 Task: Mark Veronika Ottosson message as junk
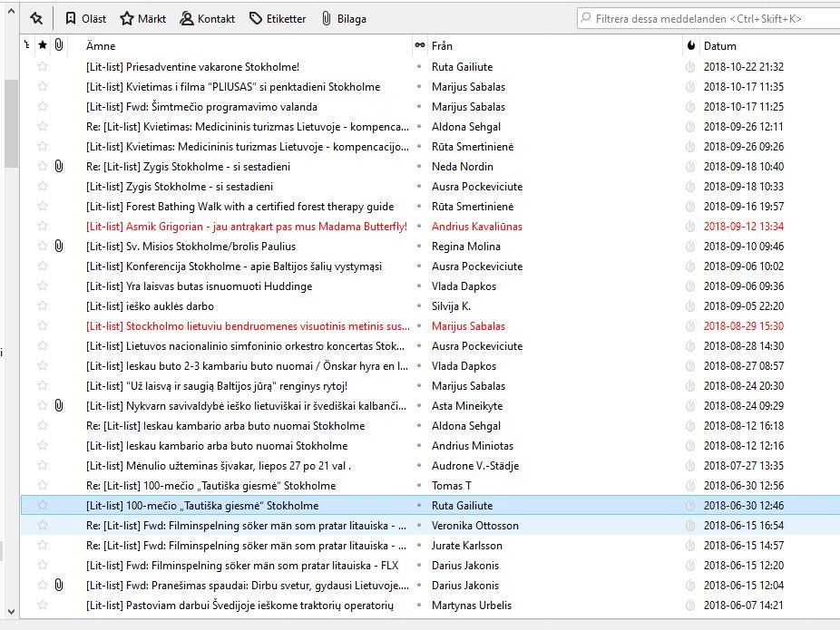[690, 526]
